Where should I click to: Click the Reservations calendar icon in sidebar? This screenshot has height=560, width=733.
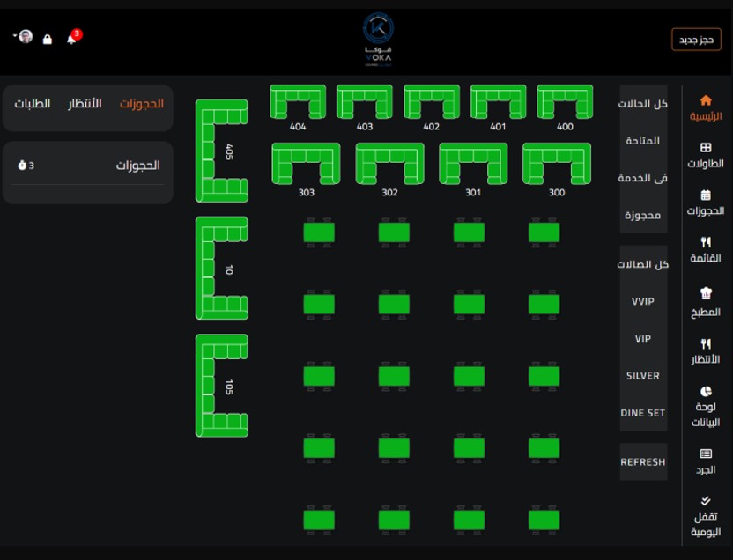(706, 195)
